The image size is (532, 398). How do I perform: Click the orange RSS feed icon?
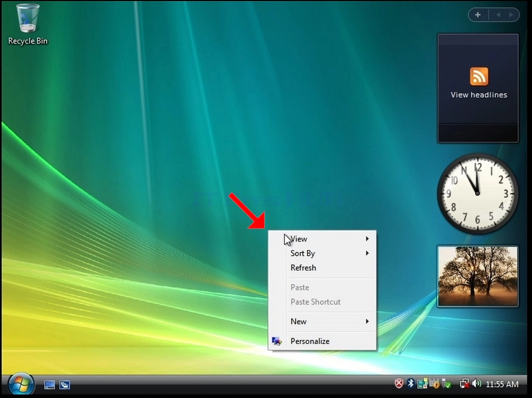coord(479,76)
